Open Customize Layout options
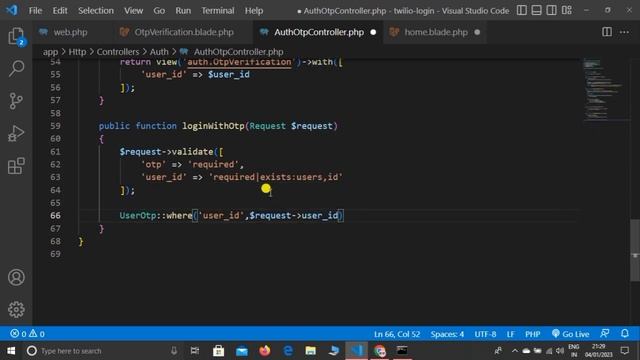This screenshot has height=360, width=640. pos(567,10)
